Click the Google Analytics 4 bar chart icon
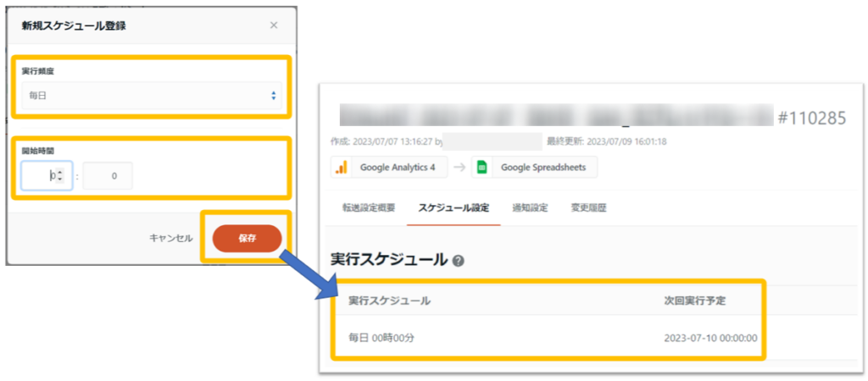 pos(342,167)
